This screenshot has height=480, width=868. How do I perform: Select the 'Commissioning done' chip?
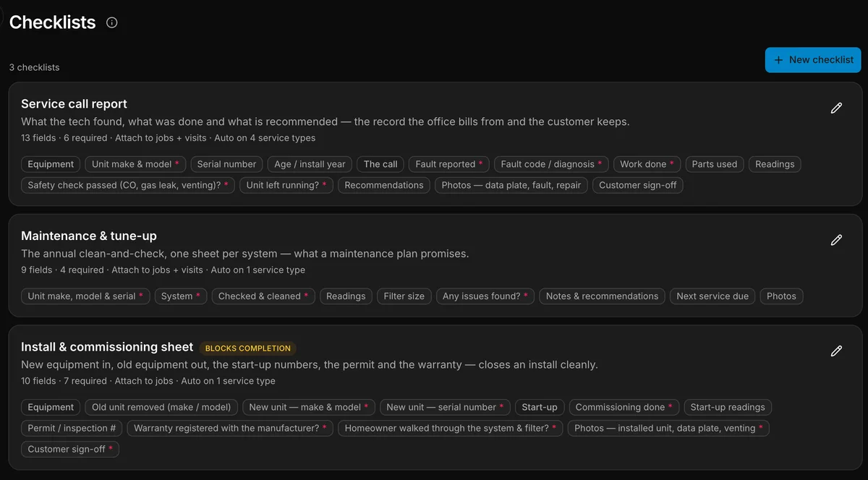[624, 407]
